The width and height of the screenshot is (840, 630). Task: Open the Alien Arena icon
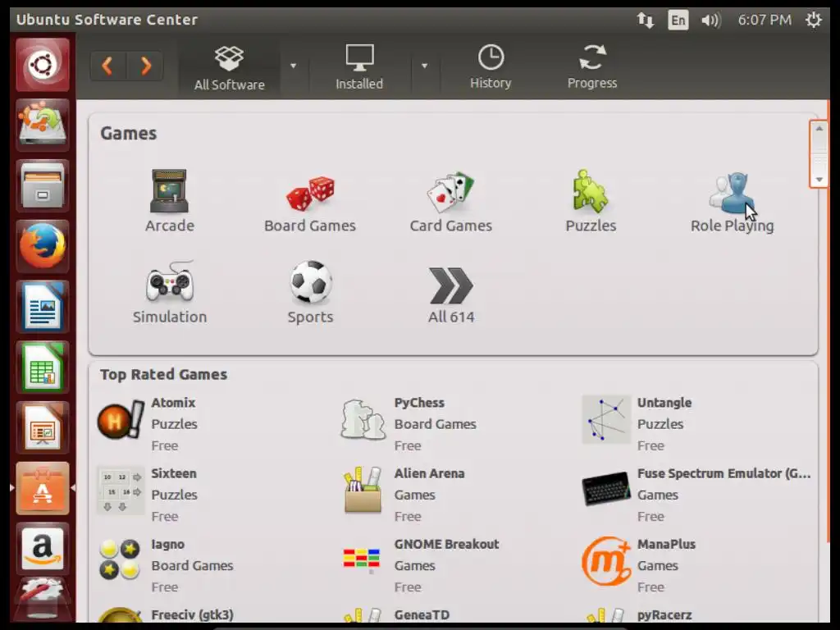click(363, 490)
